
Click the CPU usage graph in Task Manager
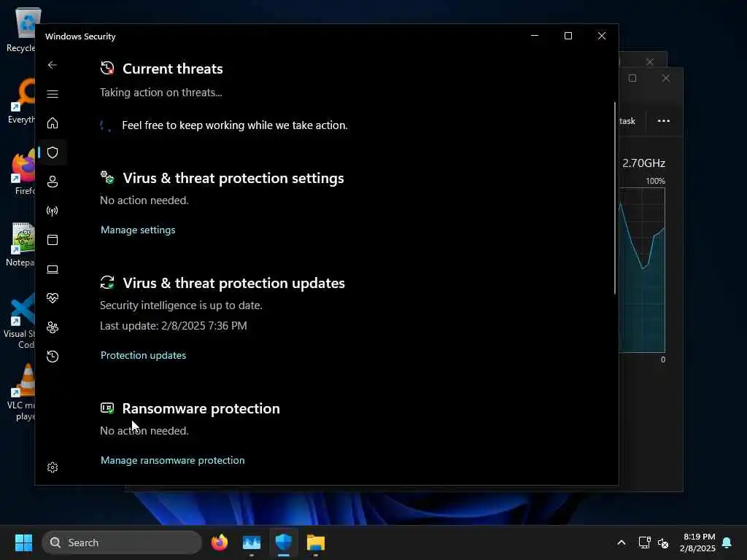642,270
